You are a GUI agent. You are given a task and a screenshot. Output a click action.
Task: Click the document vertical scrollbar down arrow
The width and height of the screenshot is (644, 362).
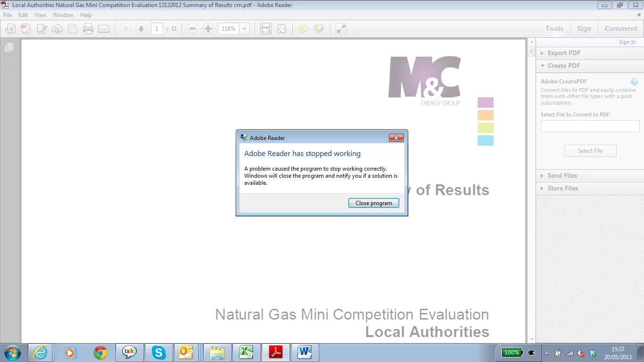click(x=531, y=339)
